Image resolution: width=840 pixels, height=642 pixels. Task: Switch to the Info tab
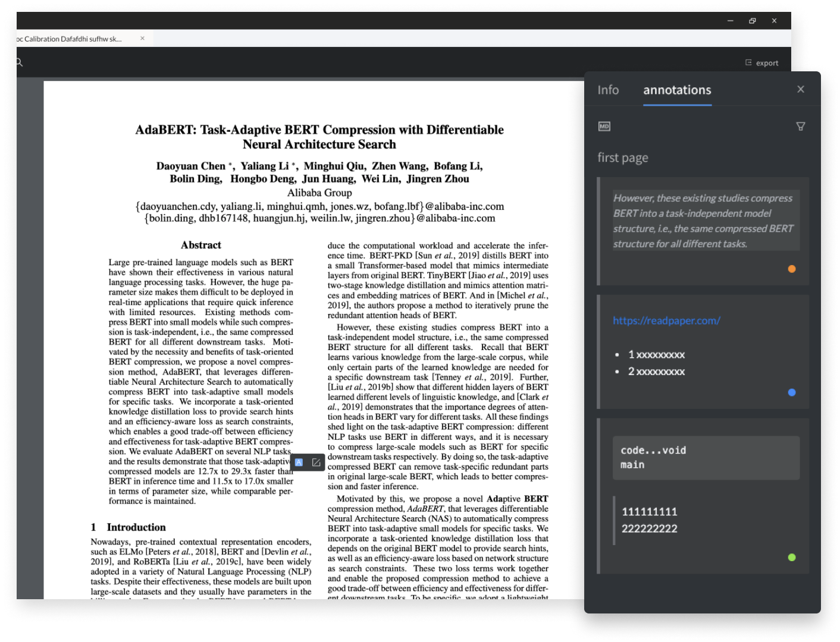click(608, 90)
